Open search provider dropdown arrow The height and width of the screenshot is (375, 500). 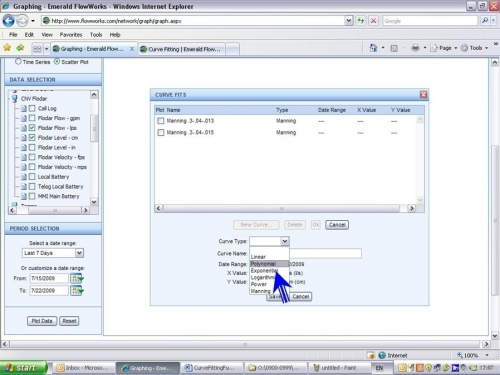tap(494, 21)
